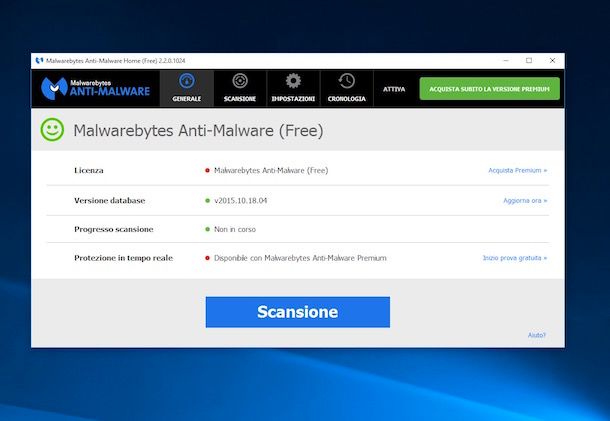Switch to the Scansione tab
This screenshot has height=421, width=610.
click(x=240, y=89)
